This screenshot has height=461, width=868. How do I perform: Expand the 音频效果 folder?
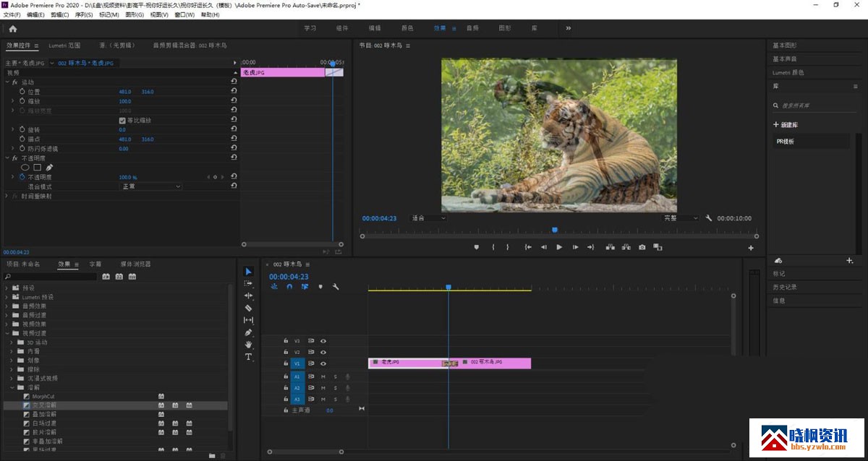pos(7,306)
